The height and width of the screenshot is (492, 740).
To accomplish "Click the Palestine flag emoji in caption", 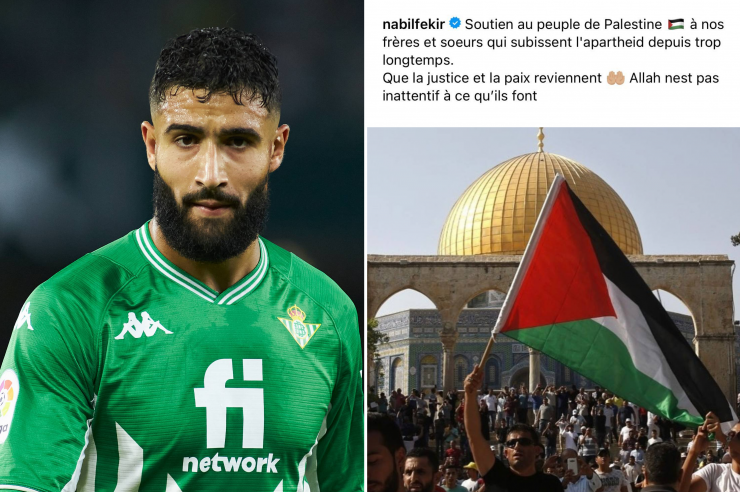I will point(676,24).
